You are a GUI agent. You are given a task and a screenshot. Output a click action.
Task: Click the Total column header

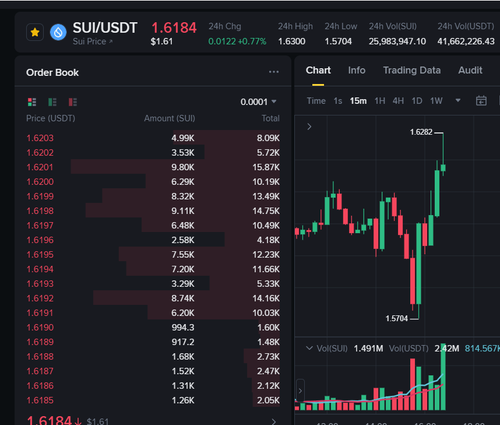pyautogui.click(x=271, y=118)
